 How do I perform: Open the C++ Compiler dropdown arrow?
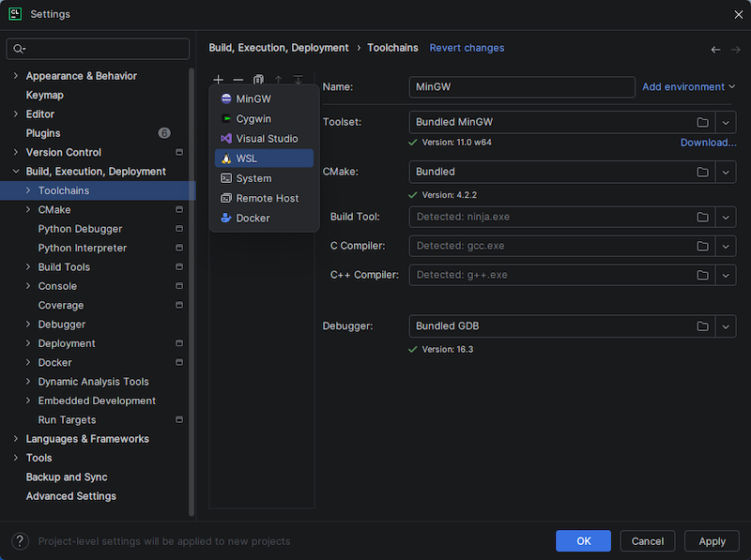click(x=726, y=275)
